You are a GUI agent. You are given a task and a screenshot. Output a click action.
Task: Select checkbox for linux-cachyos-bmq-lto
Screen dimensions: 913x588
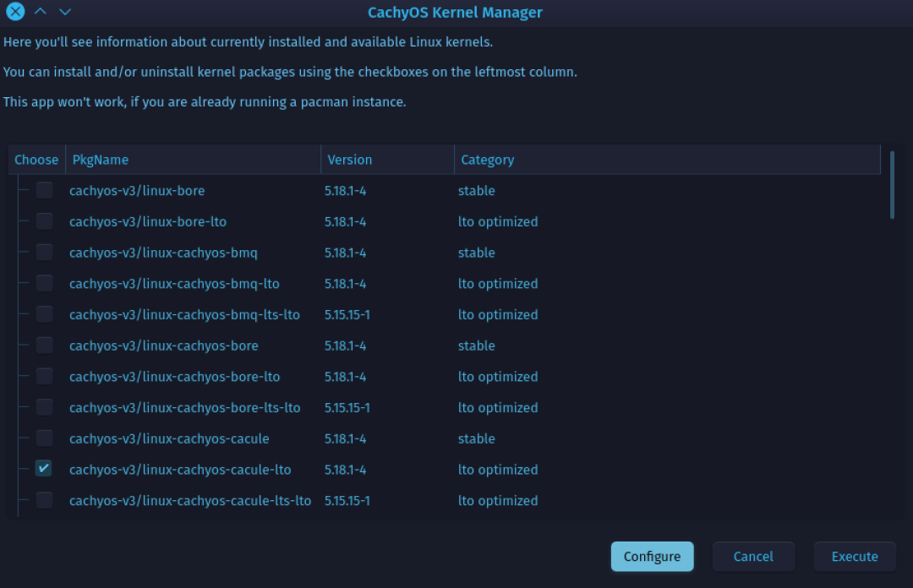coord(44,283)
